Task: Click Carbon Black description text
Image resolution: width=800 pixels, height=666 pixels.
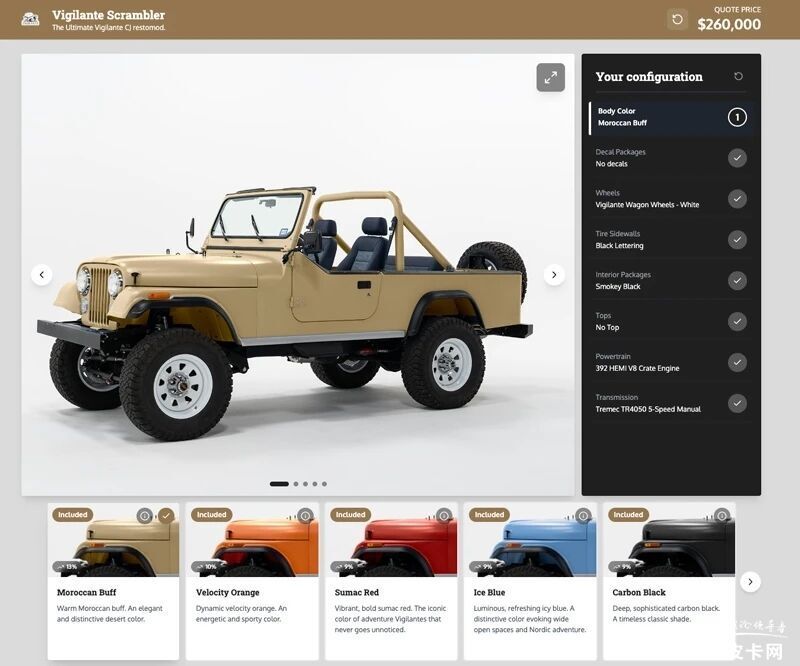Action: click(666, 613)
